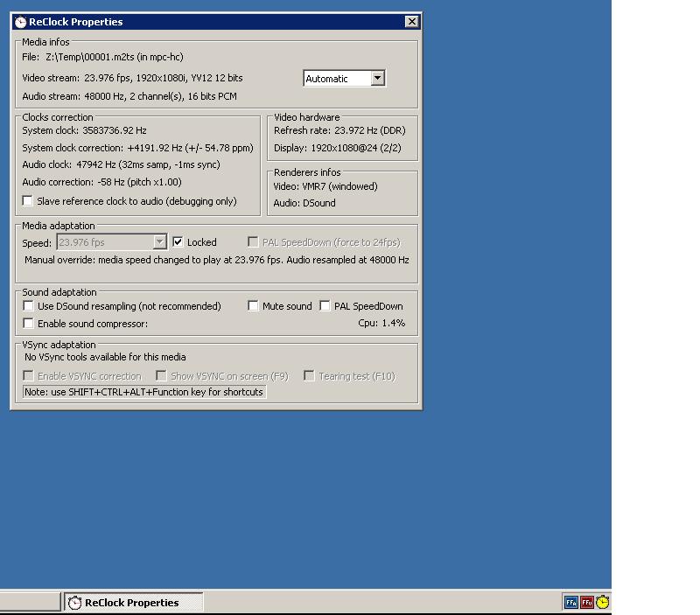Viewport: 700px width, 615px height.
Task: Click System clock correction +4191.92 Hz
Action: point(137,148)
